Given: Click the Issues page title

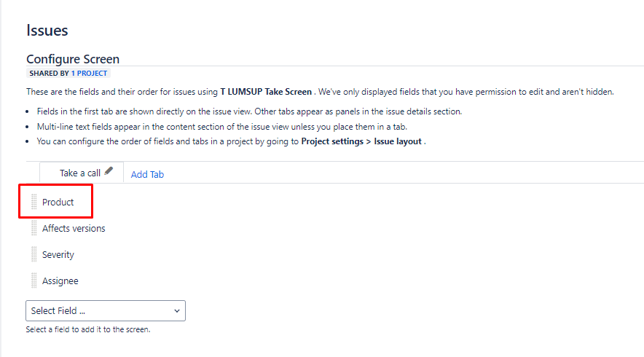Looking at the screenshot, I should 47,31.
